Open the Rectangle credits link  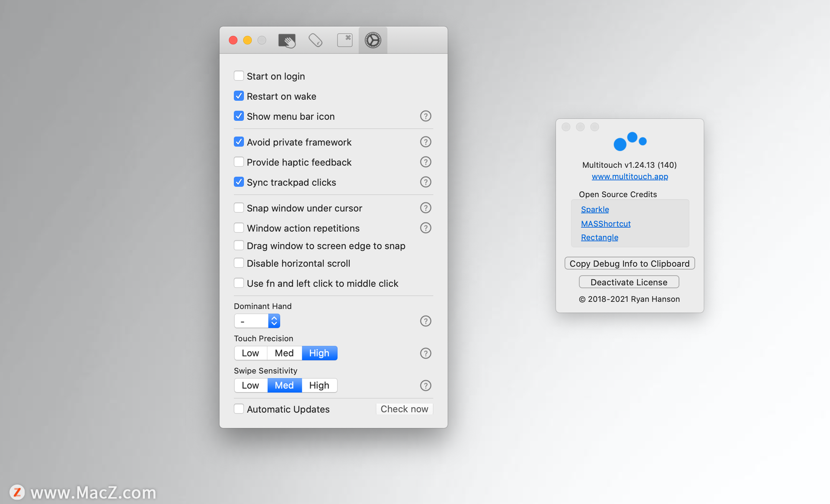(x=600, y=238)
